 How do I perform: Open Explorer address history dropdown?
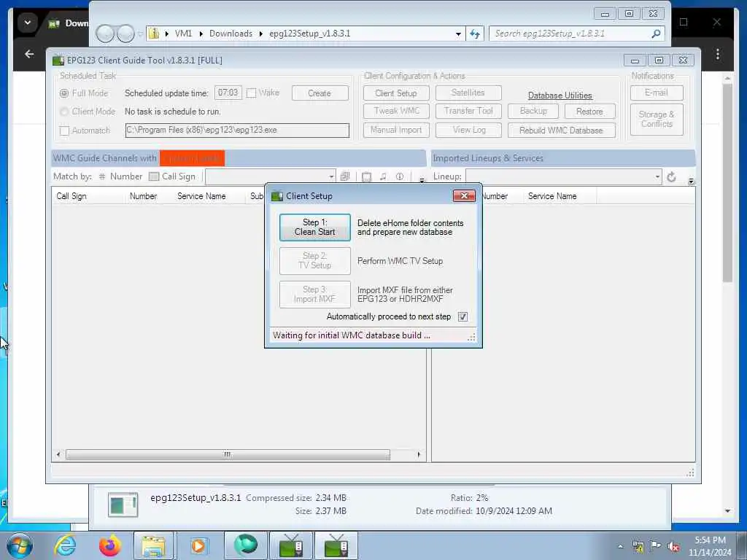pyautogui.click(x=458, y=34)
